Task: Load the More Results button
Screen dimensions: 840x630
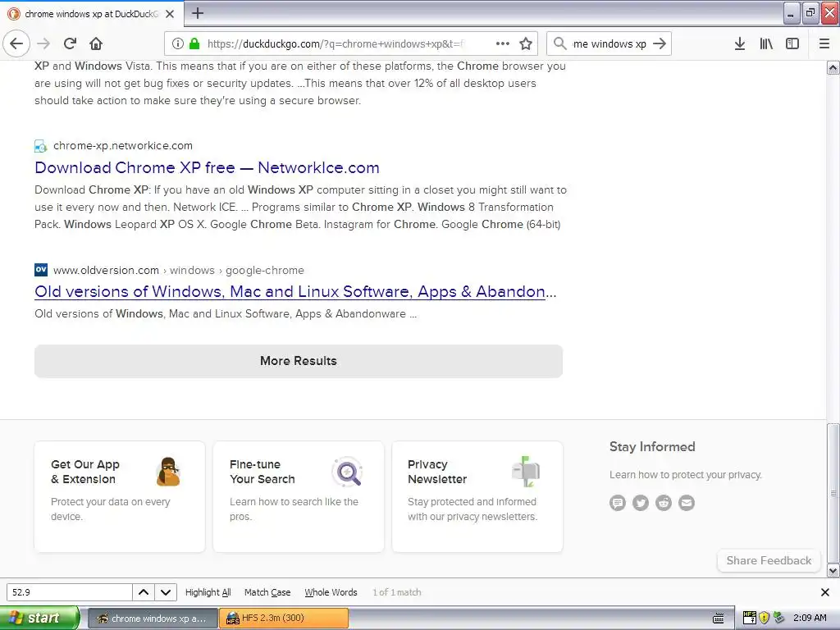Action: 299,361
